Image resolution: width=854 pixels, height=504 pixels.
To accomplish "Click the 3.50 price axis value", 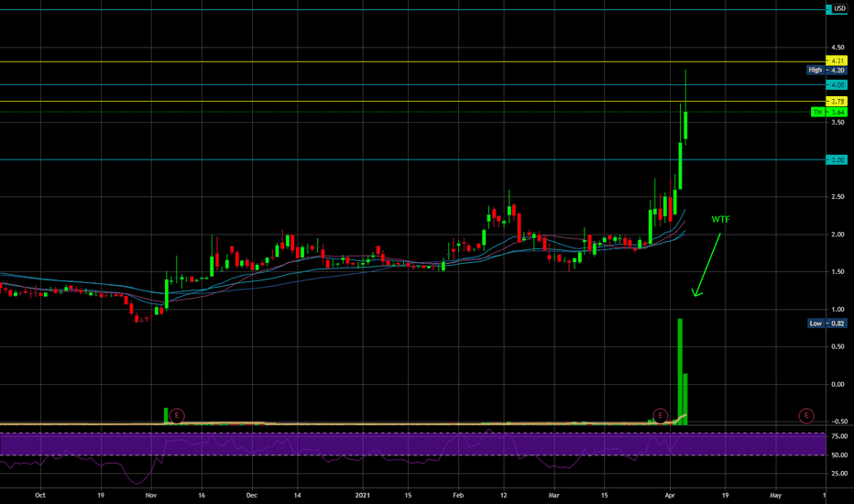I will 838,122.
